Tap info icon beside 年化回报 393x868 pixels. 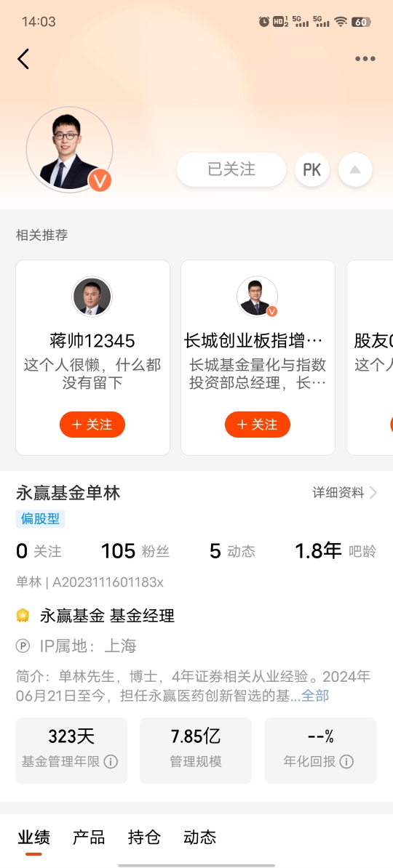(346, 762)
